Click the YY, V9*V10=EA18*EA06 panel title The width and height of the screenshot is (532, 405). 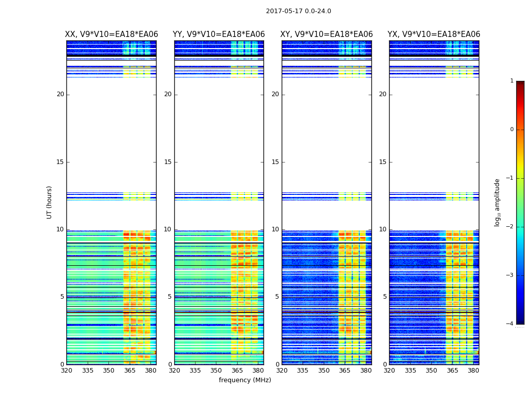coord(219,34)
